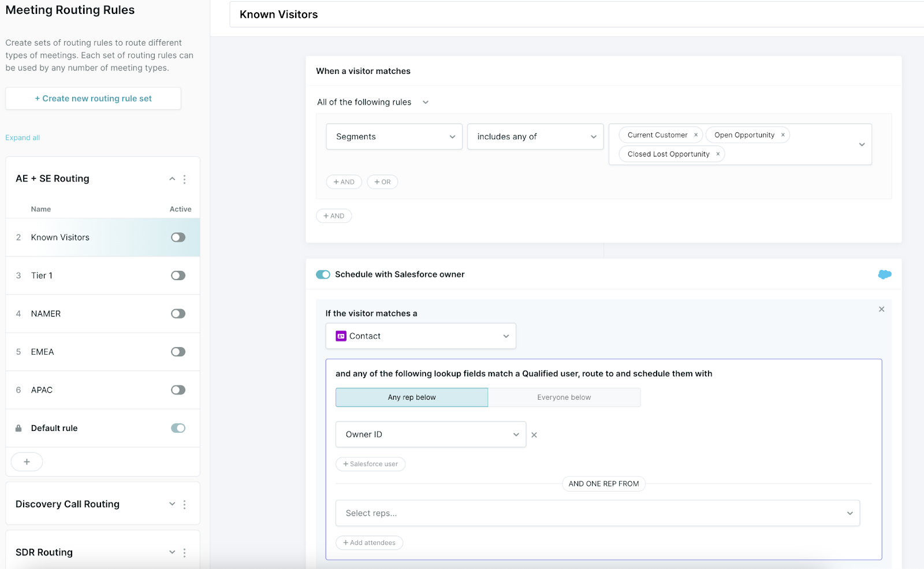The image size is (924, 569).
Task: Remove the Current Customer segment tag
Action: tap(696, 135)
